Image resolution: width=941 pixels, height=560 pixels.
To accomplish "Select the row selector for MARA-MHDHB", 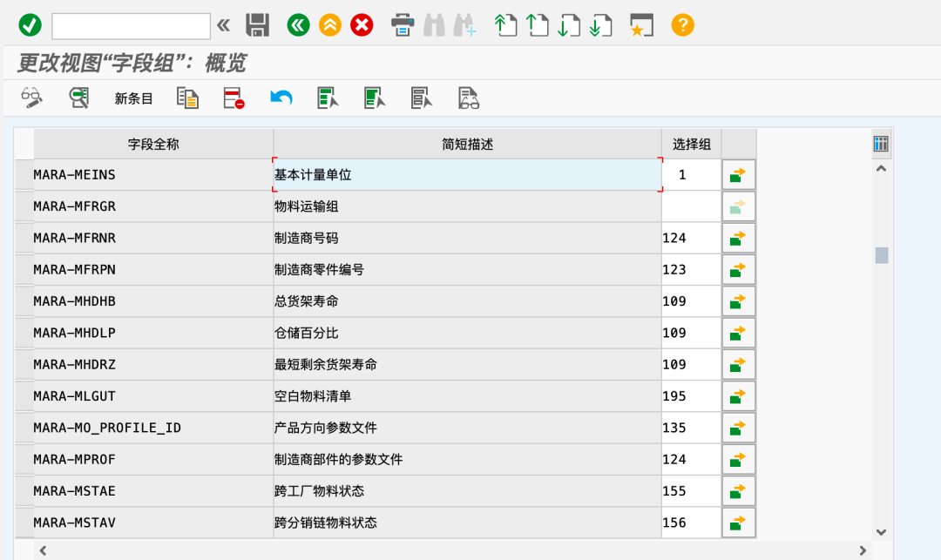I will point(24,301).
